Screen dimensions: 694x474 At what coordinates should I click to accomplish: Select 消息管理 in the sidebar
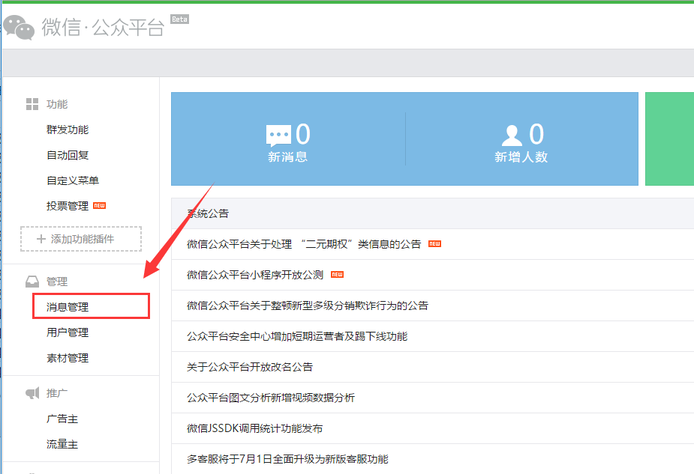tap(67, 307)
